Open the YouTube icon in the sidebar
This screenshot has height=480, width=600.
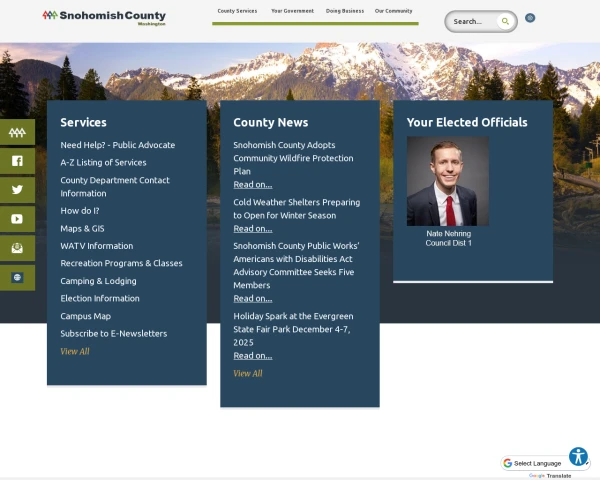click(x=17, y=219)
